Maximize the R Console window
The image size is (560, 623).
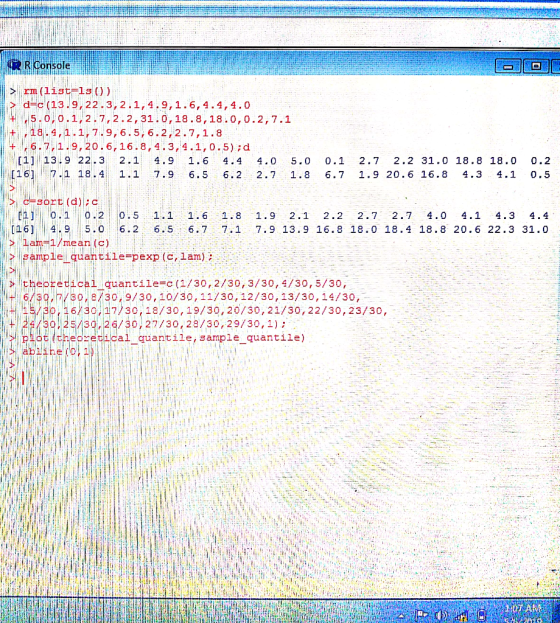click(x=536, y=66)
